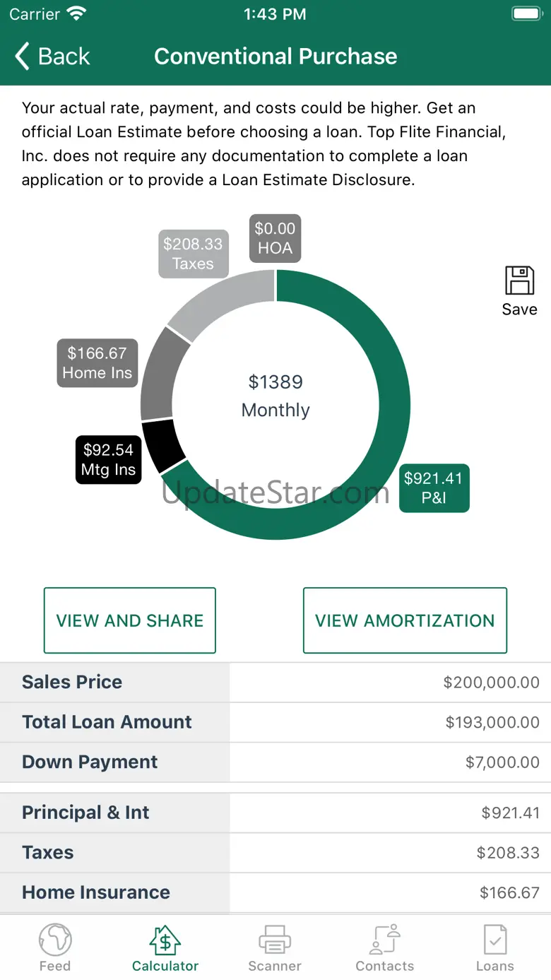Open the Feed tab globe icon

click(x=55, y=940)
